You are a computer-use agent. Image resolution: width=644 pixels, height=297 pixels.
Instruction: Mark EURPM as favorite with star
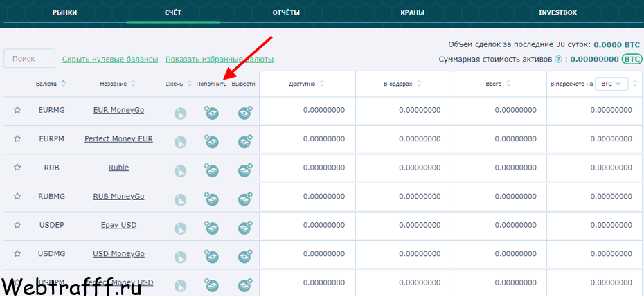coord(17,139)
